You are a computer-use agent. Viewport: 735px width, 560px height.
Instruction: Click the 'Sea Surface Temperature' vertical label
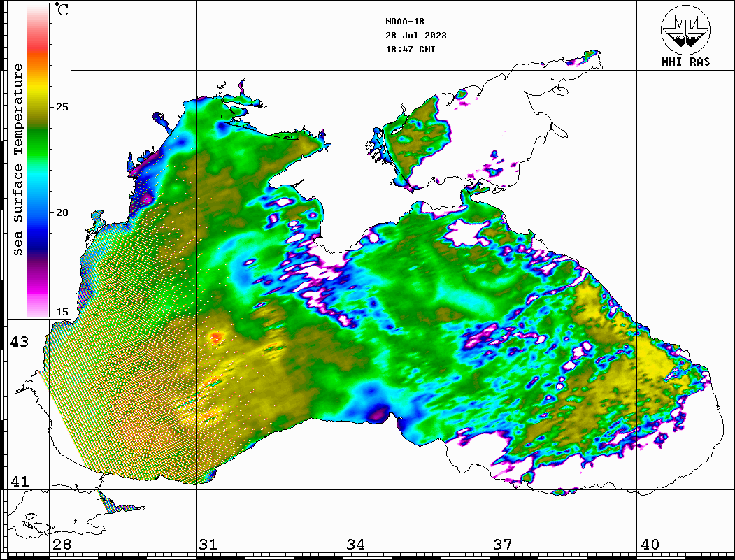(x=17, y=159)
